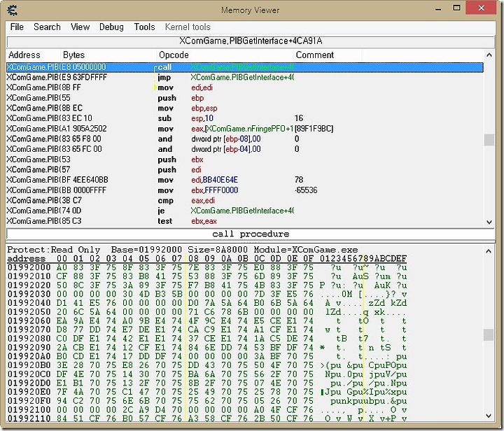Select the push ebp row

click(244, 98)
